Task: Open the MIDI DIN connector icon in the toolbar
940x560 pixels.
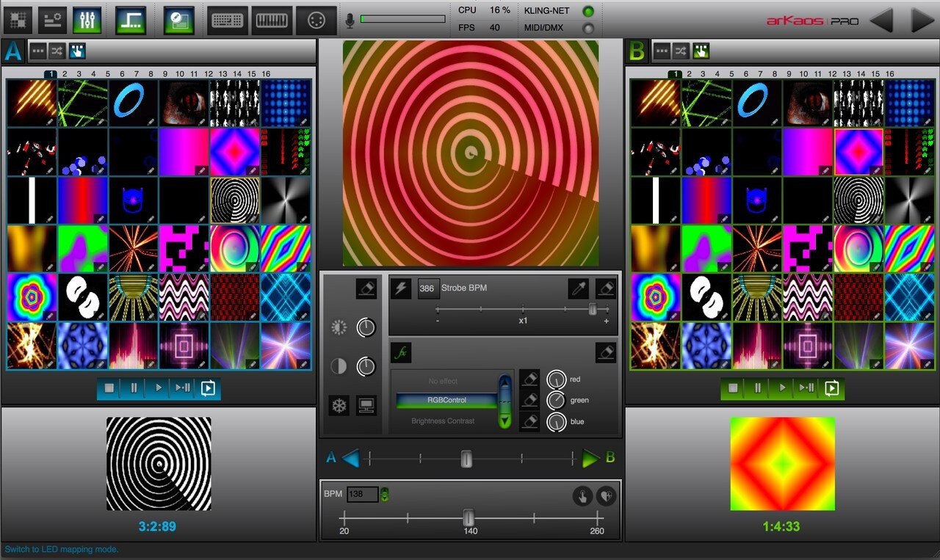Action: [317, 20]
